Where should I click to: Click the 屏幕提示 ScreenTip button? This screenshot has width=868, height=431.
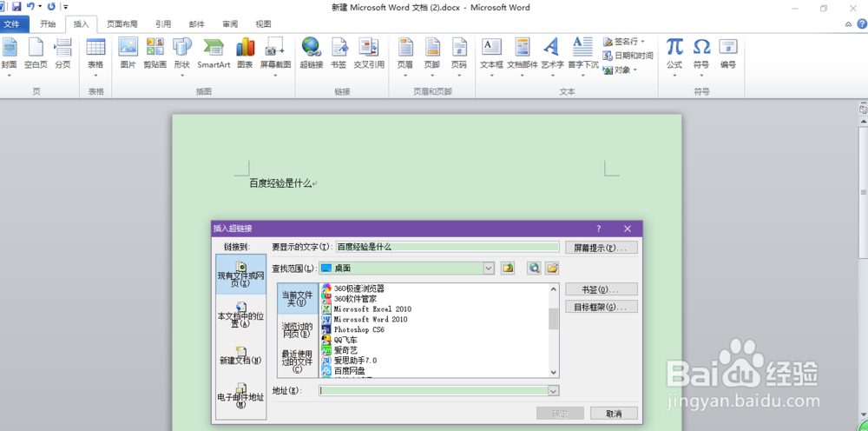tap(602, 248)
